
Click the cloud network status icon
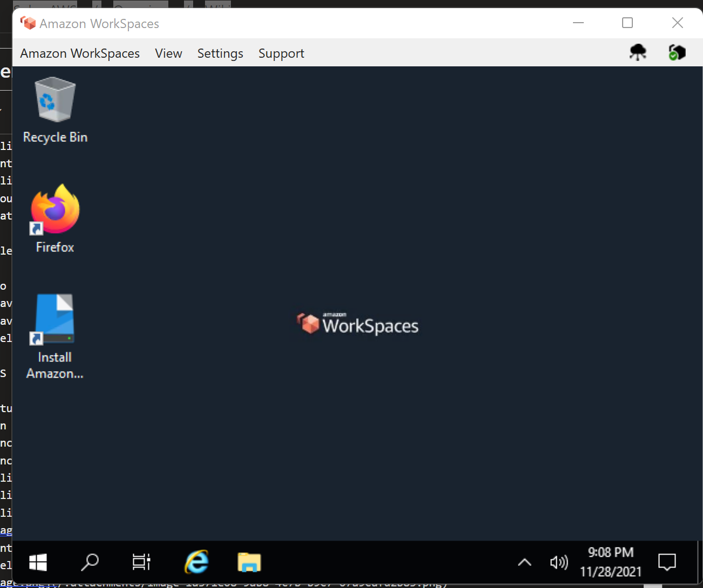(638, 52)
